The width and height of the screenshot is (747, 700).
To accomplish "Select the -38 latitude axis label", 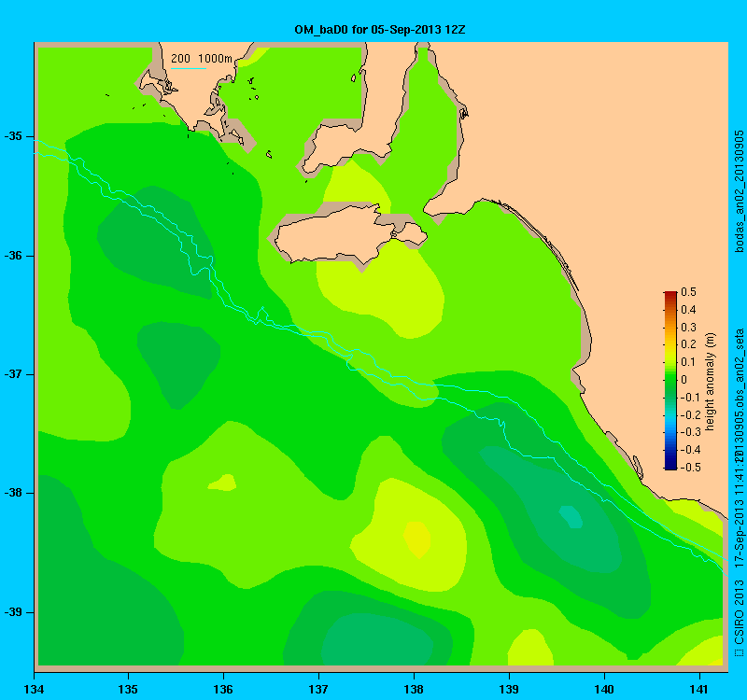I will (13, 493).
